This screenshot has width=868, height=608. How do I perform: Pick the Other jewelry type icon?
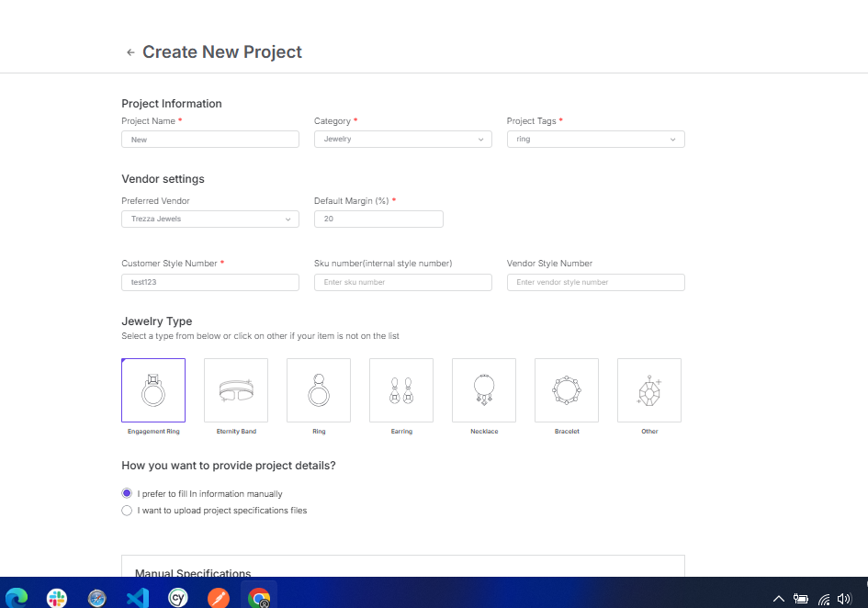click(649, 390)
